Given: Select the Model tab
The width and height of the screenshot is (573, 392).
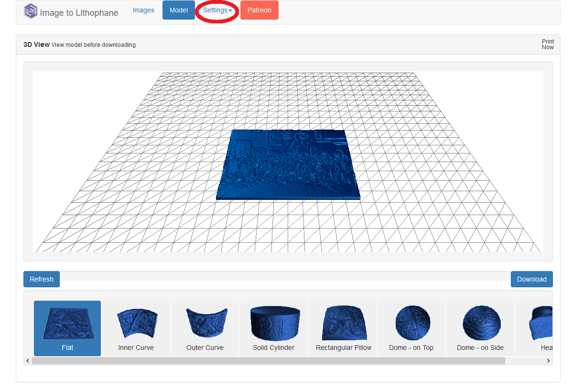Looking at the screenshot, I should 178,10.
